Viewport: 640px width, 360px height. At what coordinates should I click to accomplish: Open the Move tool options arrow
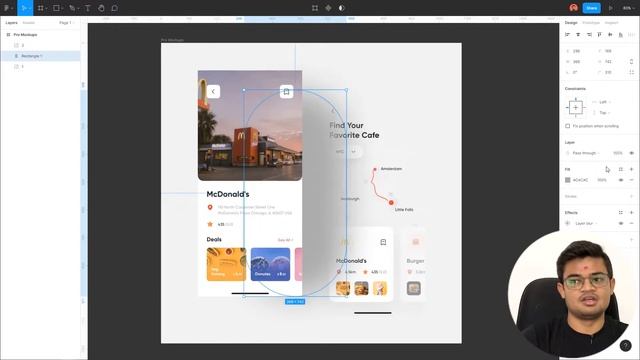(x=29, y=8)
